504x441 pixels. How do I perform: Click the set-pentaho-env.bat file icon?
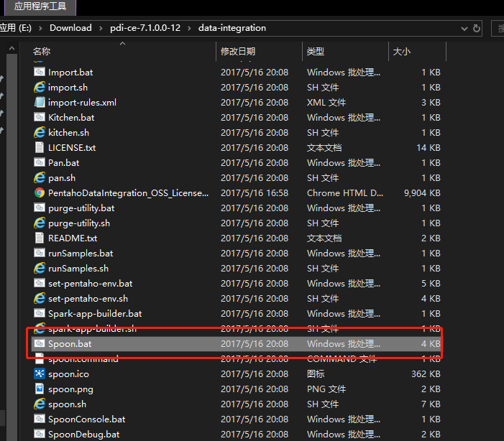pyautogui.click(x=40, y=283)
